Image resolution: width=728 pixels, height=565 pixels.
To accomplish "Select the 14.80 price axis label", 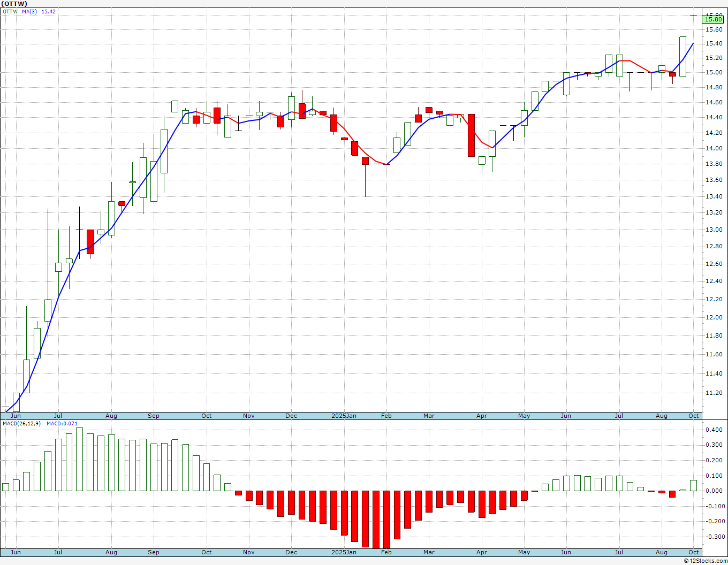I will point(714,87).
